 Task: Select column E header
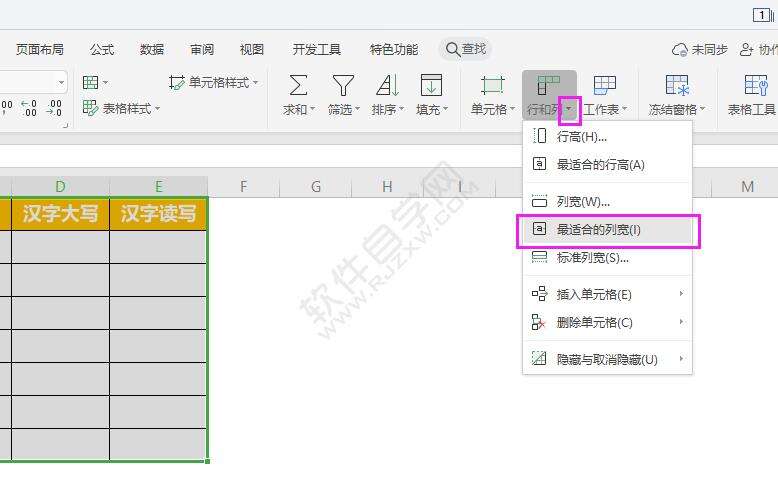click(x=159, y=187)
